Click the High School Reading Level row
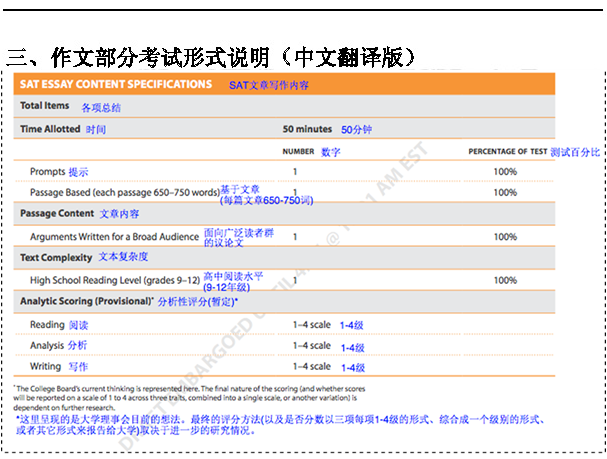The width and height of the screenshot is (607, 459). [112, 280]
